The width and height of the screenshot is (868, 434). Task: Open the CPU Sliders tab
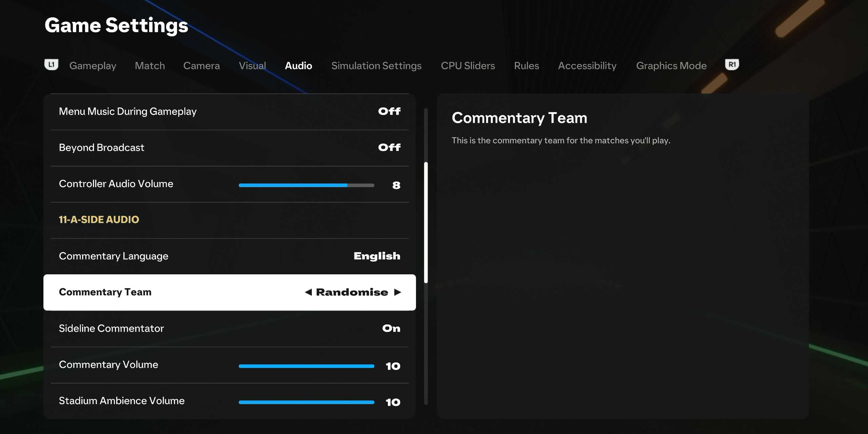tap(468, 66)
